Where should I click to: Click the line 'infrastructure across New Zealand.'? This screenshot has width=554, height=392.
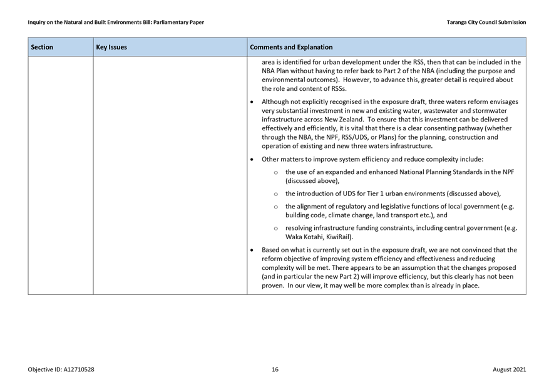(385, 120)
